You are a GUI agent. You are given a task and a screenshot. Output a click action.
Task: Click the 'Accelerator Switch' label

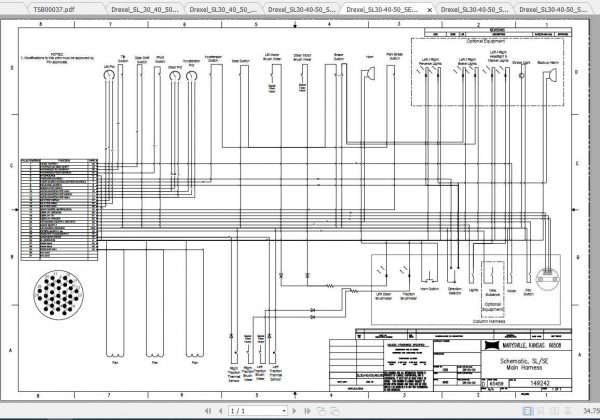213,59
